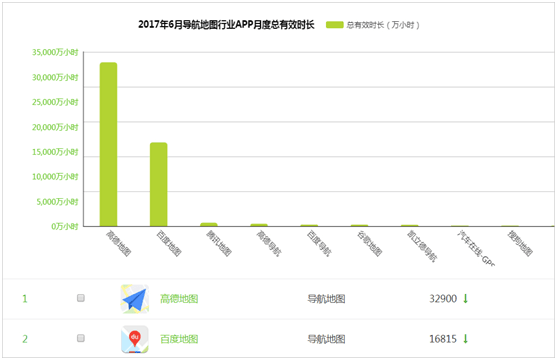
Task: Select the 搜狗地图 axis label
Action: pyautogui.click(x=520, y=243)
